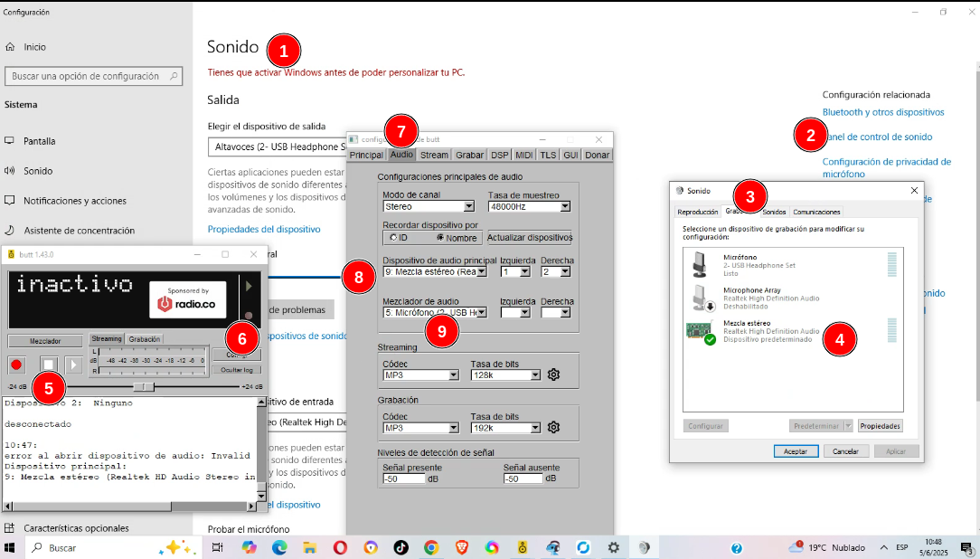This screenshot has width=980, height=559.
Task: Select the Microphone Array device icon
Action: pos(702,298)
